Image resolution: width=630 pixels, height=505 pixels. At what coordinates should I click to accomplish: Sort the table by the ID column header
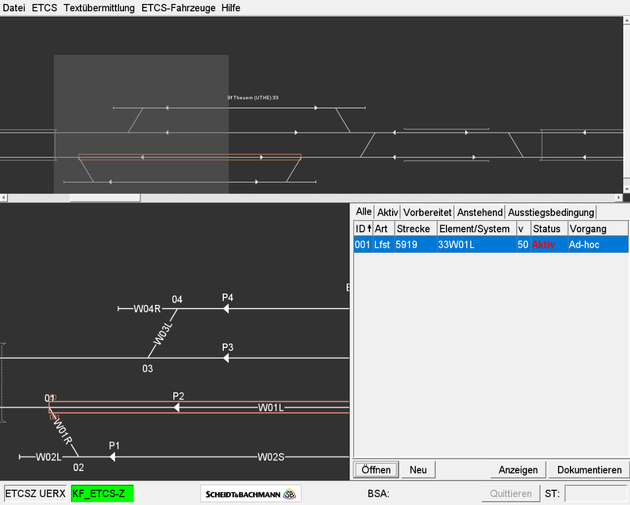click(x=362, y=229)
